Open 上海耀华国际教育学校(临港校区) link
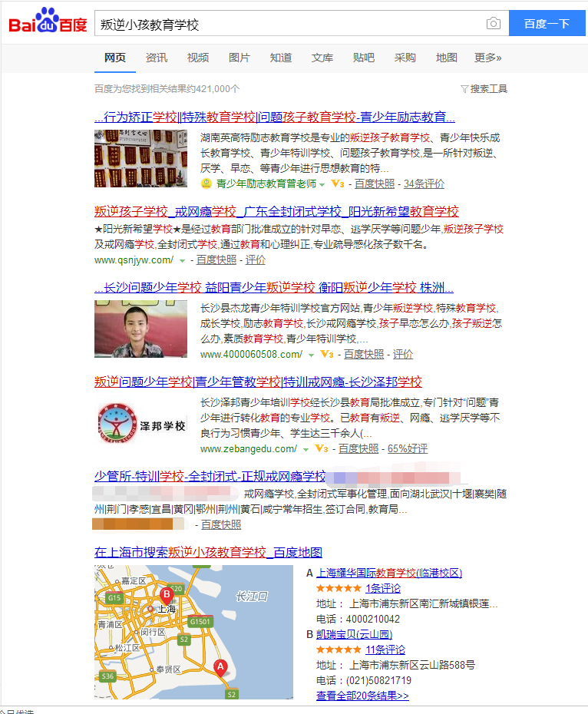Screen dimensions: 588x714 [x=389, y=573]
